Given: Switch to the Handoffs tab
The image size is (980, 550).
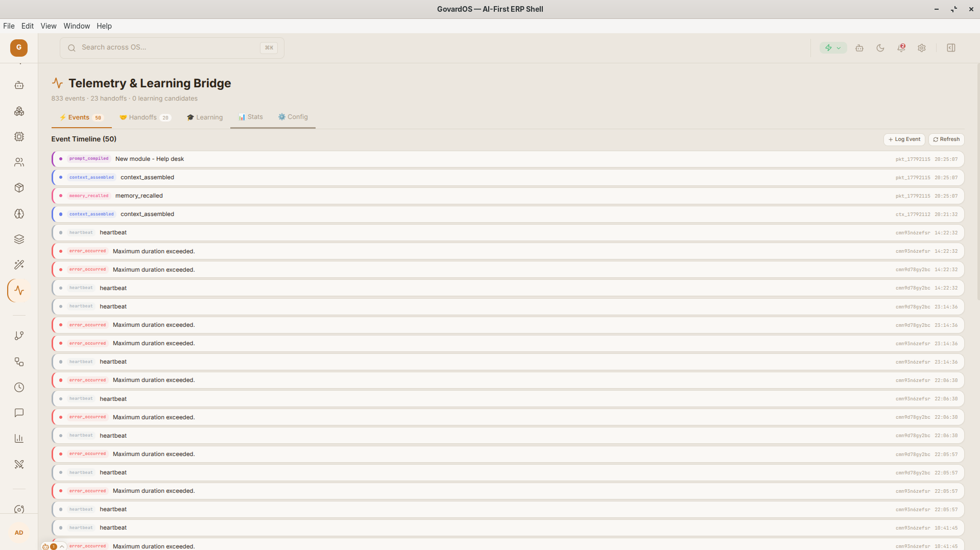Looking at the screenshot, I should [145, 117].
